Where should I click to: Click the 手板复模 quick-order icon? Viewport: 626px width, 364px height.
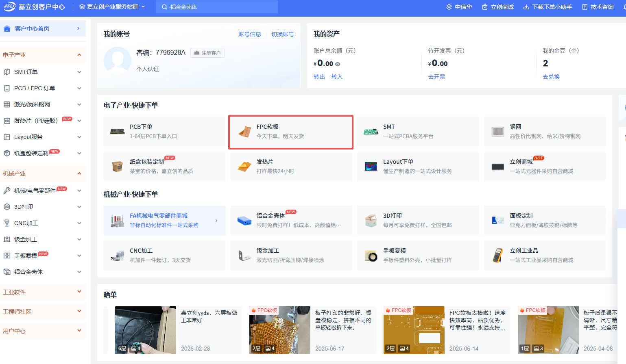[371, 256]
